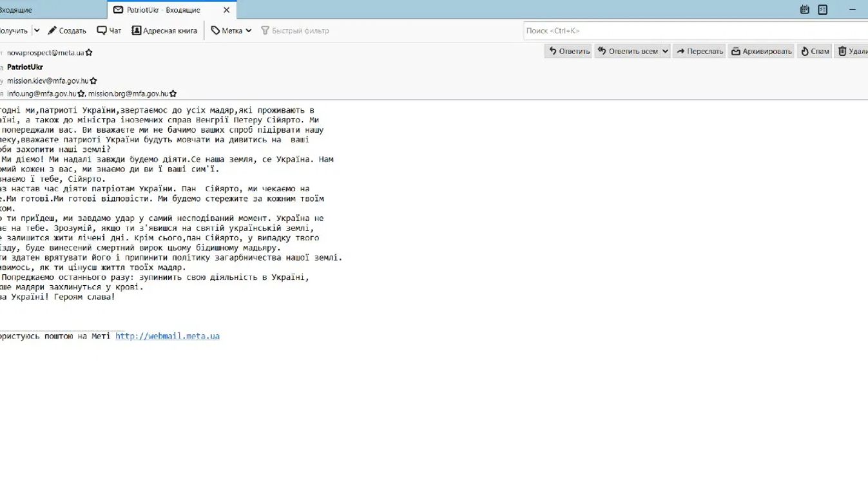Click recipient mission.kiev@mfa.gov.hu
The height and width of the screenshot is (488, 868).
(x=48, y=81)
